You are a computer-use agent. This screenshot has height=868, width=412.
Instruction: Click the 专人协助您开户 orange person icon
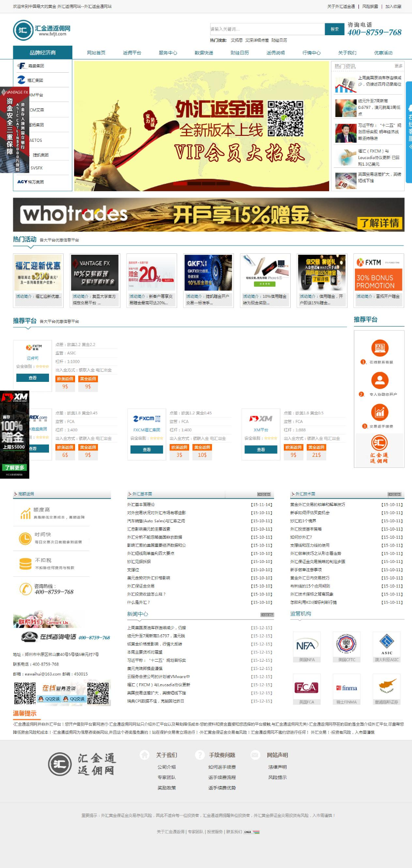pyautogui.click(x=379, y=380)
